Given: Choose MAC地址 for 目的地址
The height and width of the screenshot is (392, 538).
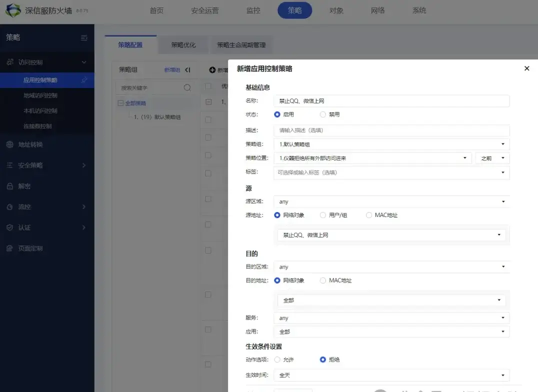Looking at the screenshot, I should [x=323, y=280].
